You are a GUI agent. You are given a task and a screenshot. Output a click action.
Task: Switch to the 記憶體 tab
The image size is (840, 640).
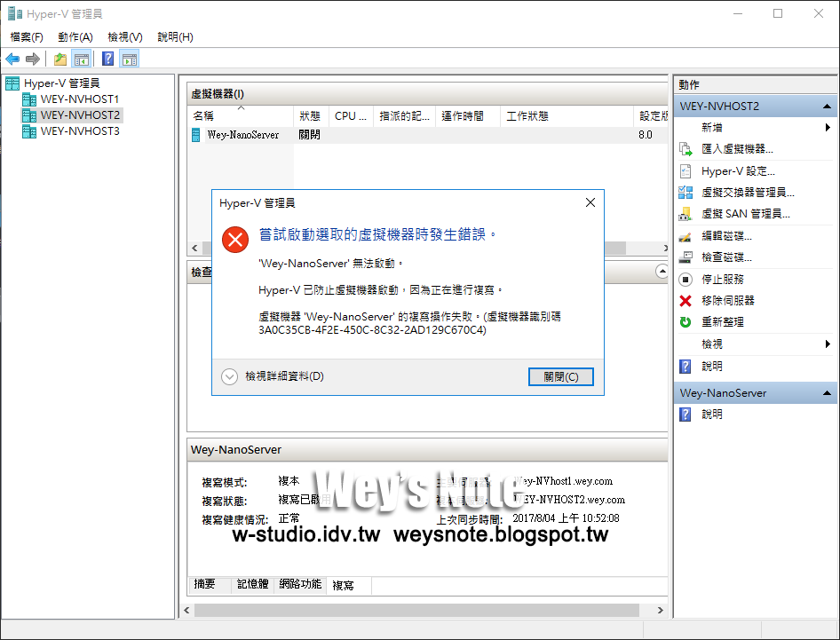[x=253, y=584]
